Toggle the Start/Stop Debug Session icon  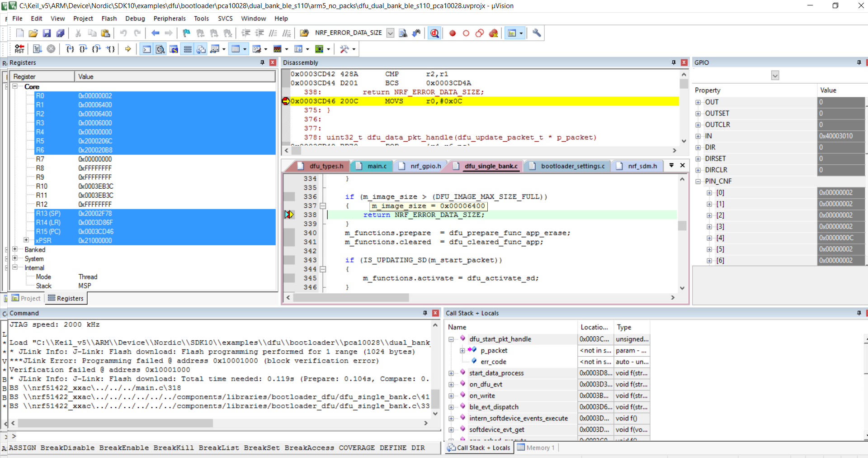(434, 33)
